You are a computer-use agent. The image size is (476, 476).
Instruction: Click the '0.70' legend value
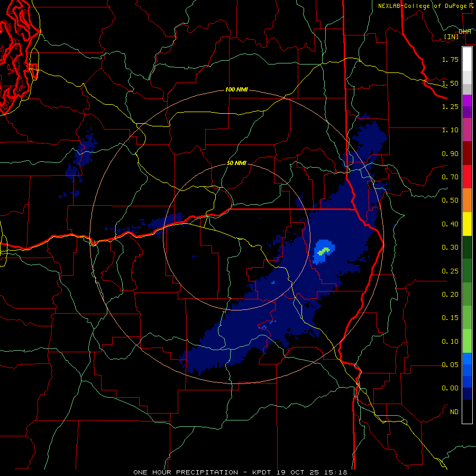click(450, 177)
